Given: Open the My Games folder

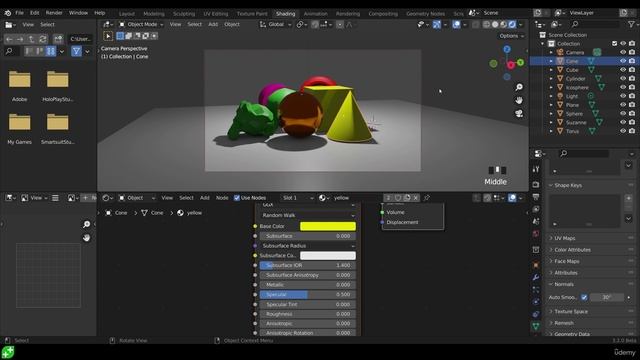Looking at the screenshot, I should (x=20, y=129).
